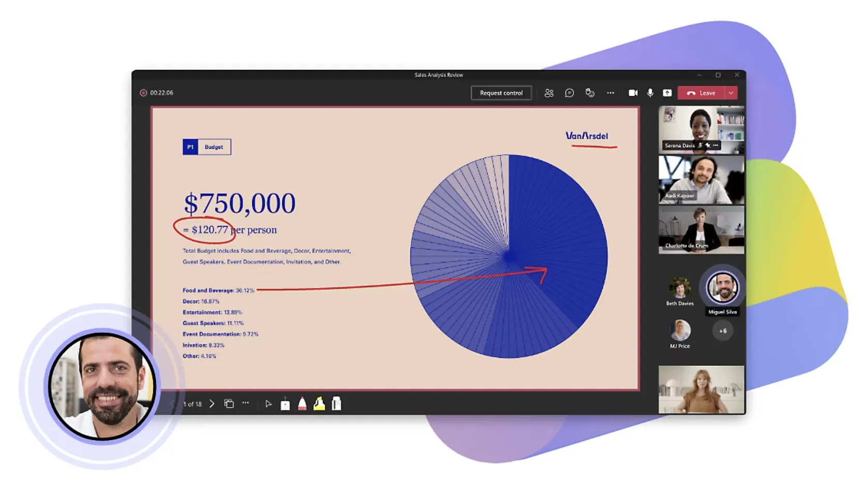Expand the Leave options dropdown arrow
This screenshot has height=486, width=868.
(x=731, y=93)
